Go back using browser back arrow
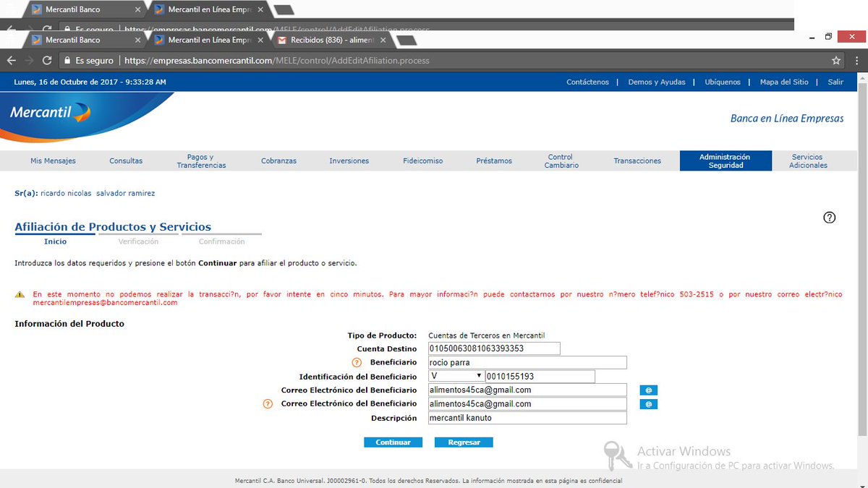The width and height of the screenshot is (868, 488). click(x=11, y=61)
